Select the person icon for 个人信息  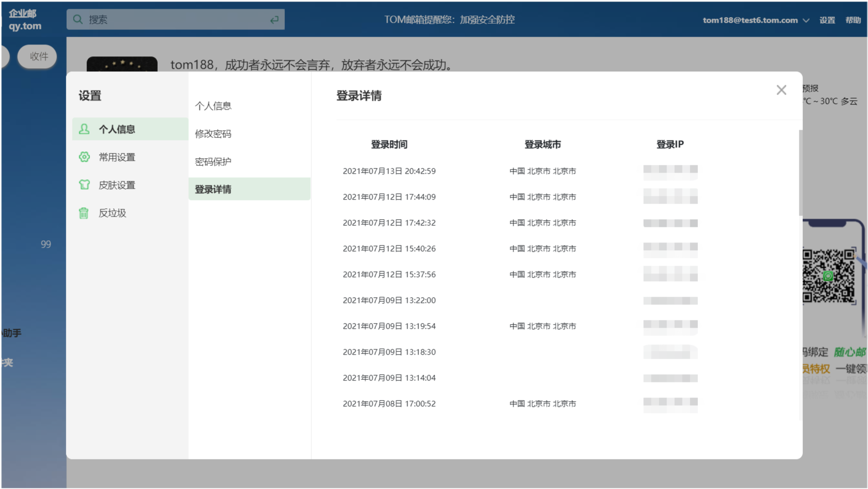click(x=84, y=129)
